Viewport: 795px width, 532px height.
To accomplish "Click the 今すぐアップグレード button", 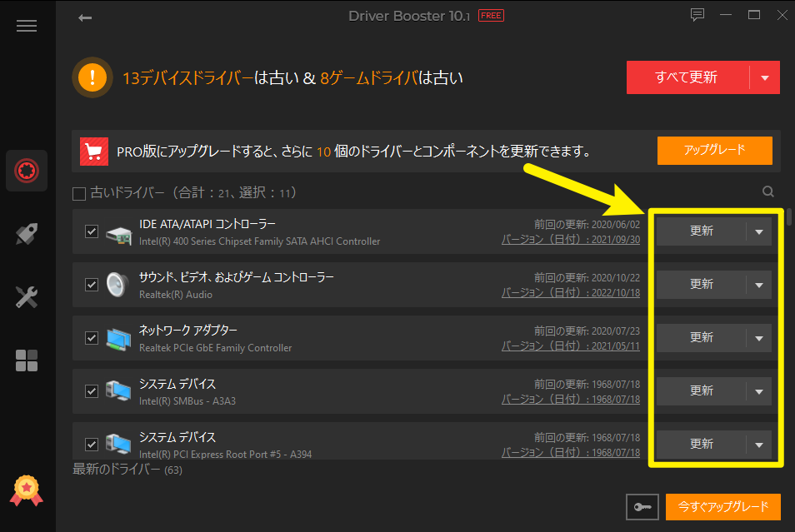I will tap(723, 507).
